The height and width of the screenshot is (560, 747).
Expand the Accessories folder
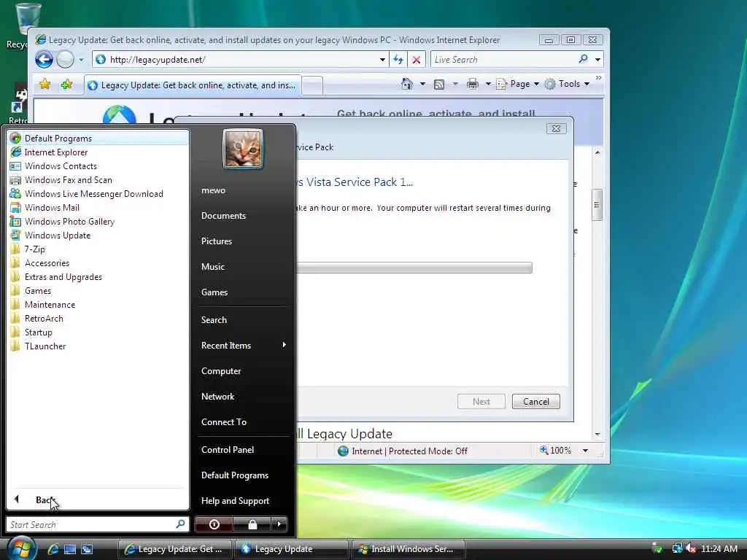pyautogui.click(x=98, y=262)
